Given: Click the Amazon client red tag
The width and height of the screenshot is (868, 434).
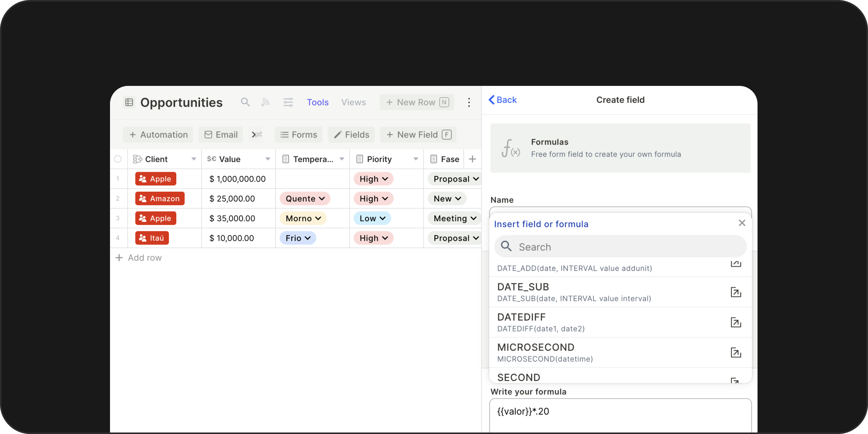Looking at the screenshot, I should 160,199.
